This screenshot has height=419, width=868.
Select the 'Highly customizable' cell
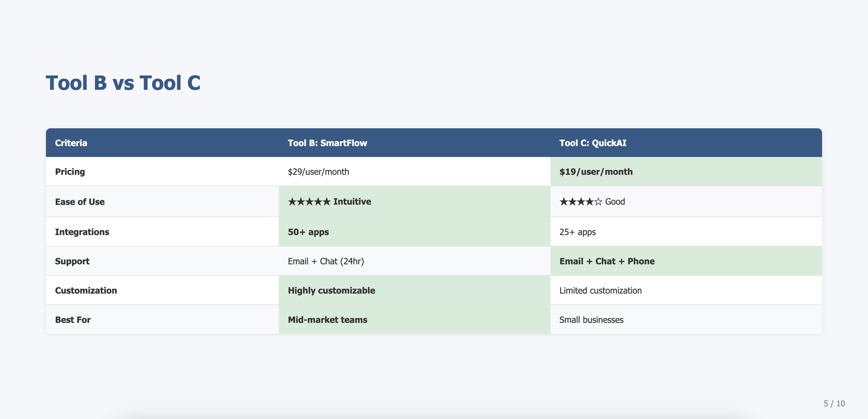[x=331, y=291]
